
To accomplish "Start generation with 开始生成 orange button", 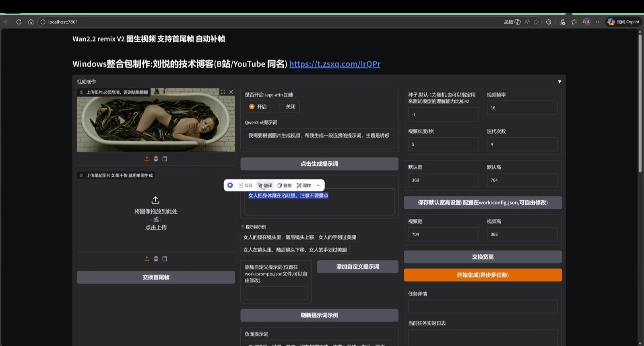I will click(483, 275).
